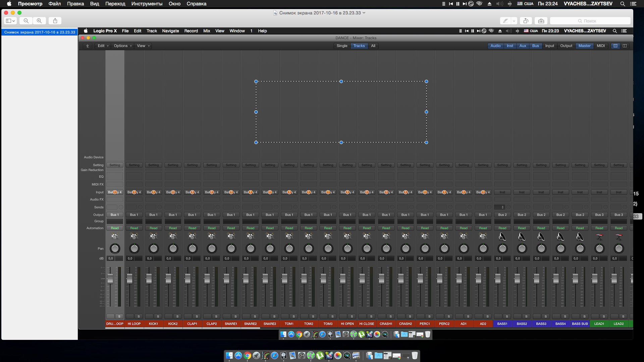Open the sidebar view mode dropdown
Image resolution: width=644 pixels, height=362 pixels.
coord(10,21)
